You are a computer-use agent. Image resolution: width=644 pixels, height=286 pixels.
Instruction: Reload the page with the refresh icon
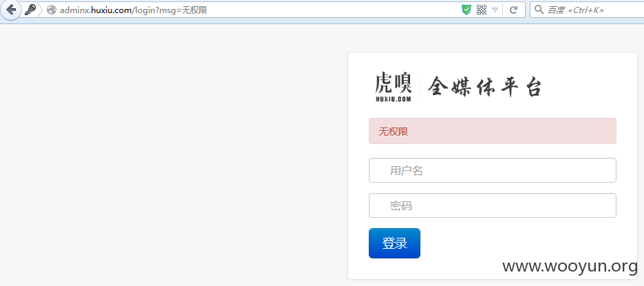pyautogui.click(x=513, y=10)
